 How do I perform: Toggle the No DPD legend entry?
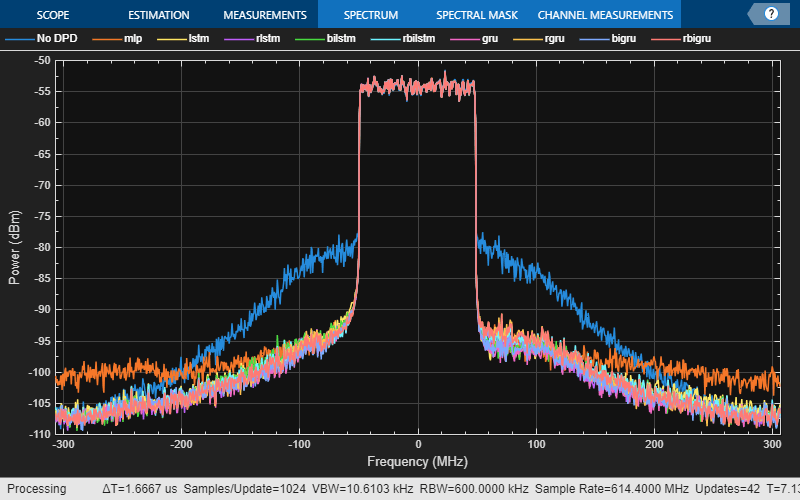click(x=40, y=40)
